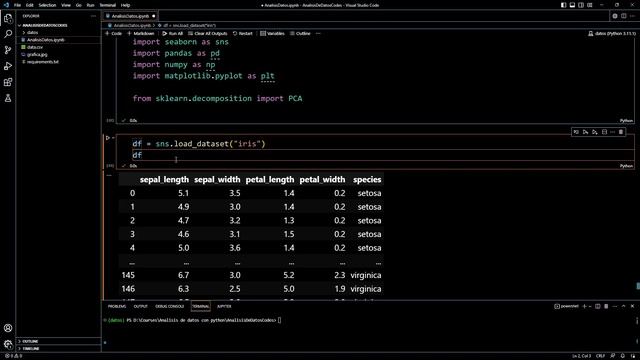Open the View menu
The width and height of the screenshot is (640, 360).
pos(66,5)
